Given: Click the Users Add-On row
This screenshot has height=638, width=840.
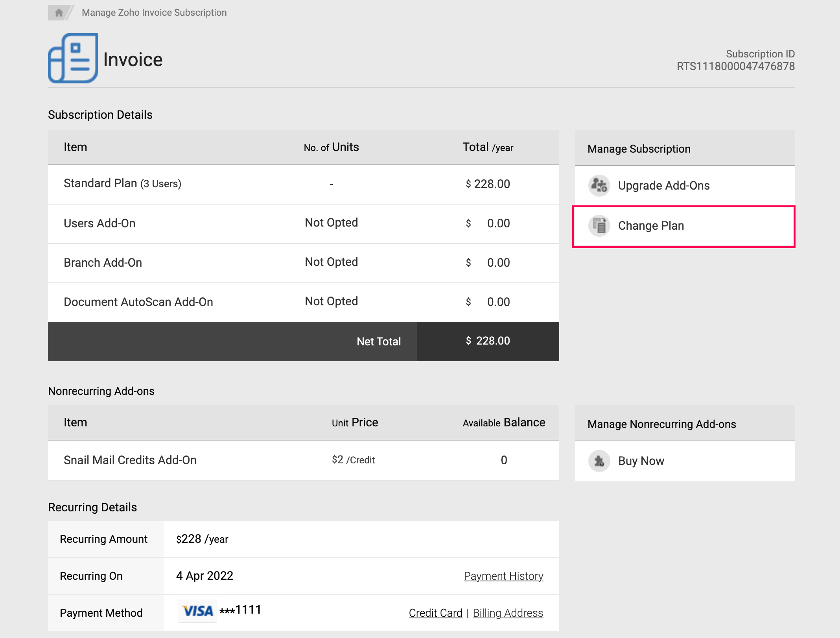Looking at the screenshot, I should tap(99, 223).
